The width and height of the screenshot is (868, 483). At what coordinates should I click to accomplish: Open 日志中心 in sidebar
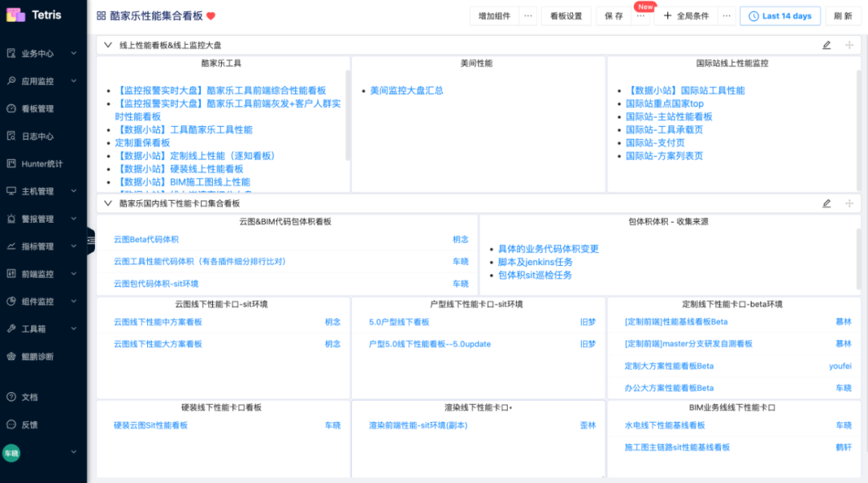click(37, 136)
